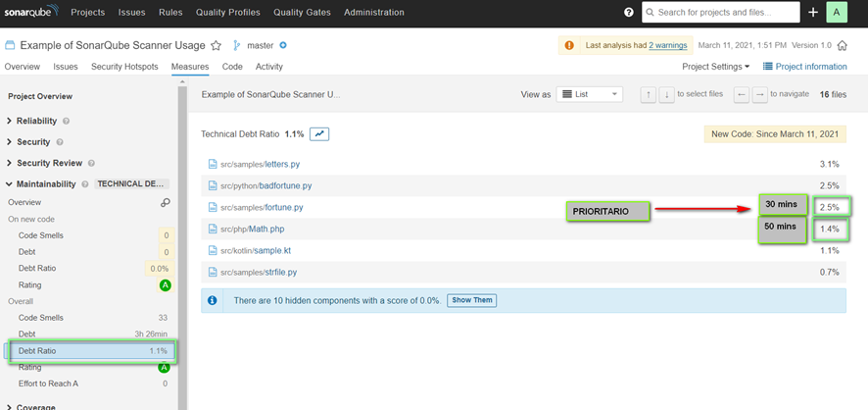Viewport: 868px width, 410px height.
Task: Open Projects in top navigation
Action: (x=87, y=12)
